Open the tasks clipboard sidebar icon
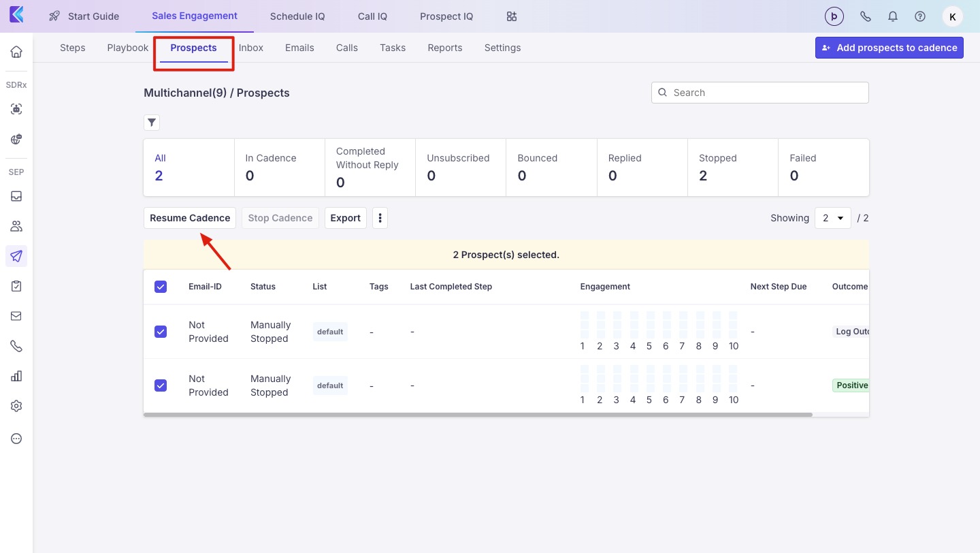The height and width of the screenshot is (553, 980). click(x=16, y=286)
